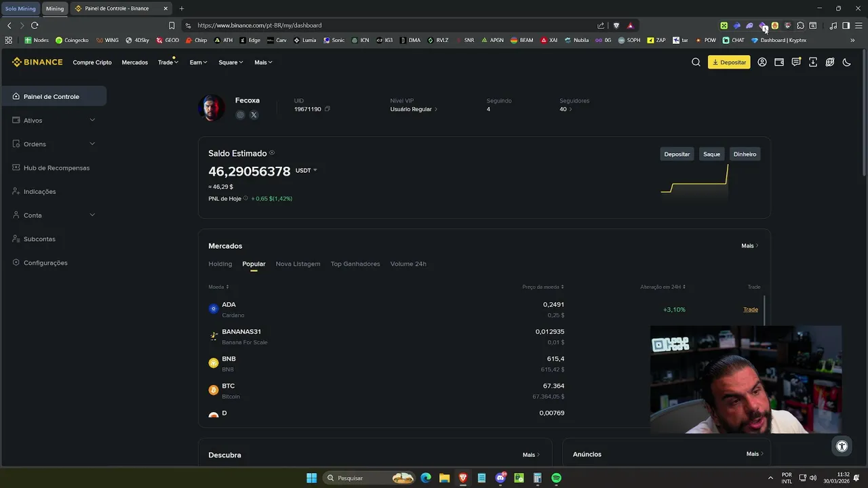Select Painel de Controle in sidebar
The width and height of the screenshot is (868, 488).
tap(54, 96)
